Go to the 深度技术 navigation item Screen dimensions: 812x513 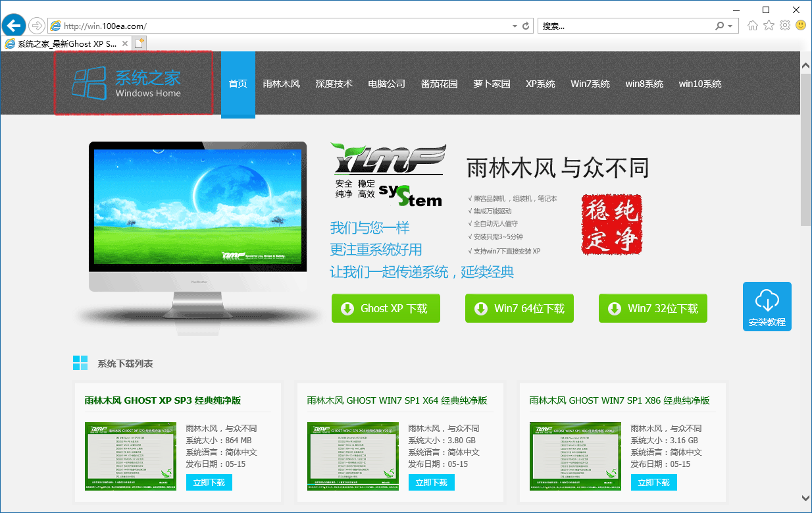[x=334, y=84]
